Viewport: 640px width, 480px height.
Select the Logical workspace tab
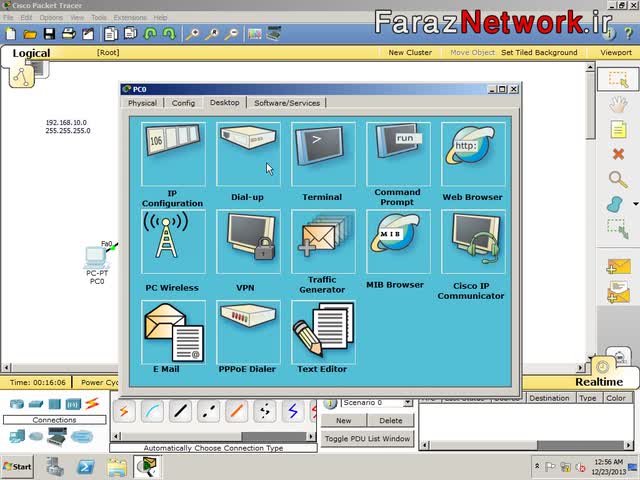click(31, 53)
